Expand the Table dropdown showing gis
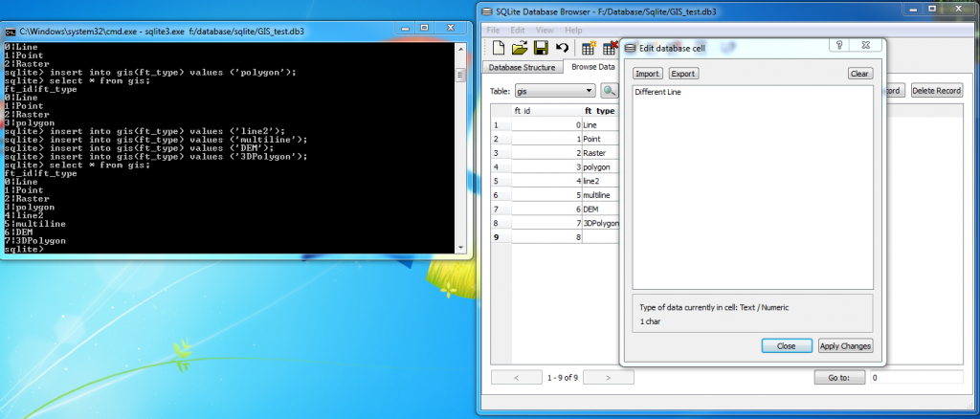This screenshot has width=980, height=419. tap(555, 91)
